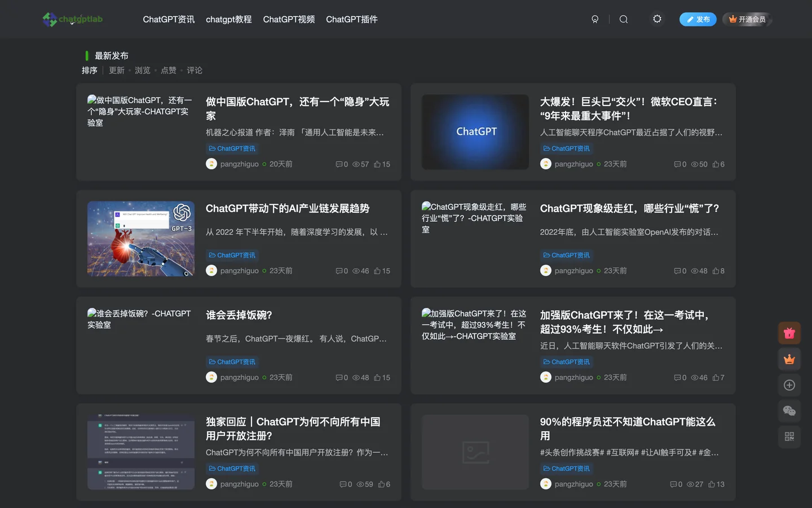Open article 90%的程序员还不知道ChatGPT能这么用
Viewport: 812px width, 508px height.
(628, 428)
